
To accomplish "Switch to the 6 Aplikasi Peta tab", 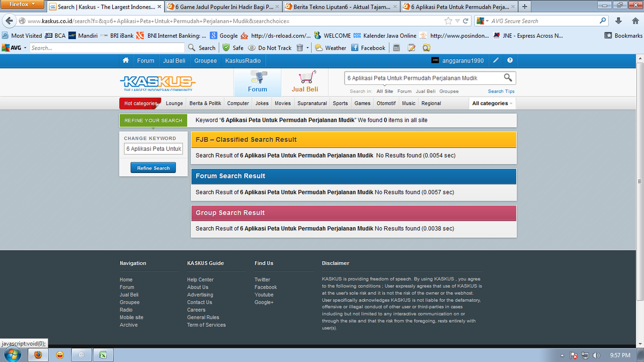I will (x=458, y=7).
